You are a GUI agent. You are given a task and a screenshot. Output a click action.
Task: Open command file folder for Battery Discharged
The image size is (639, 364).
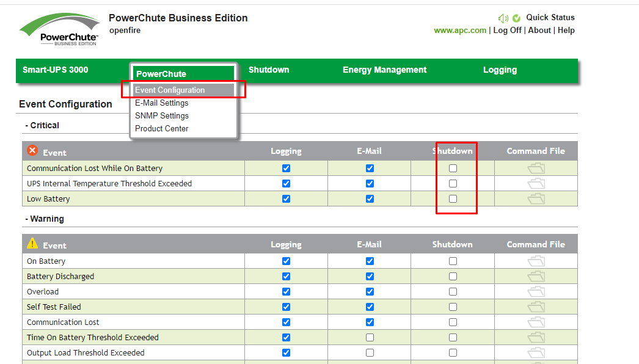pyautogui.click(x=536, y=277)
